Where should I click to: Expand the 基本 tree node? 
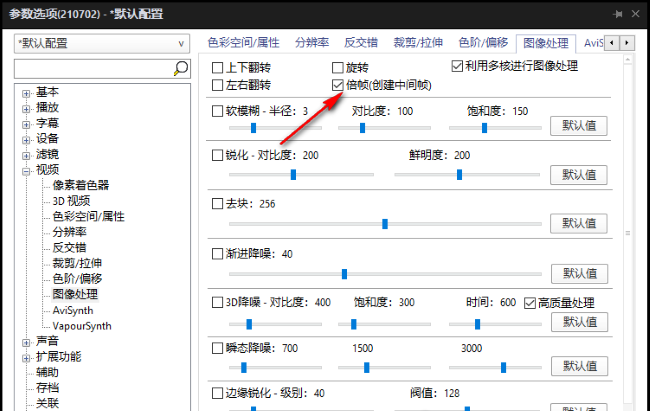pos(26,93)
